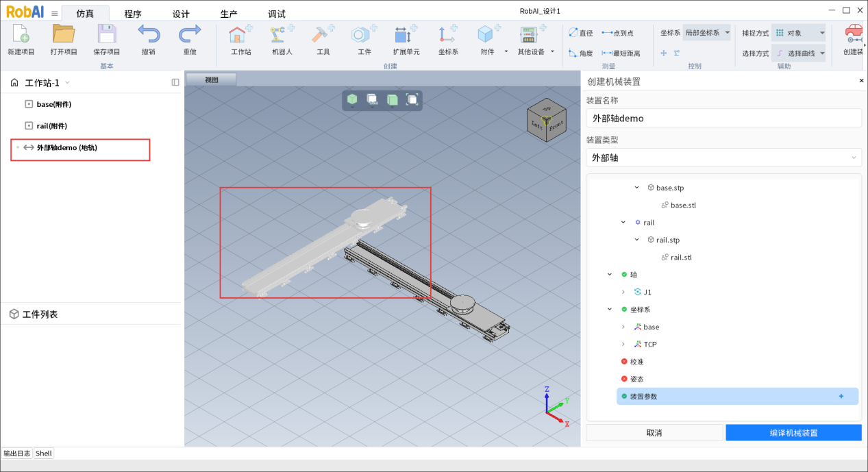868x472 pixels.
Task: Select base(附件) in the workstation tree
Action: tap(54, 104)
